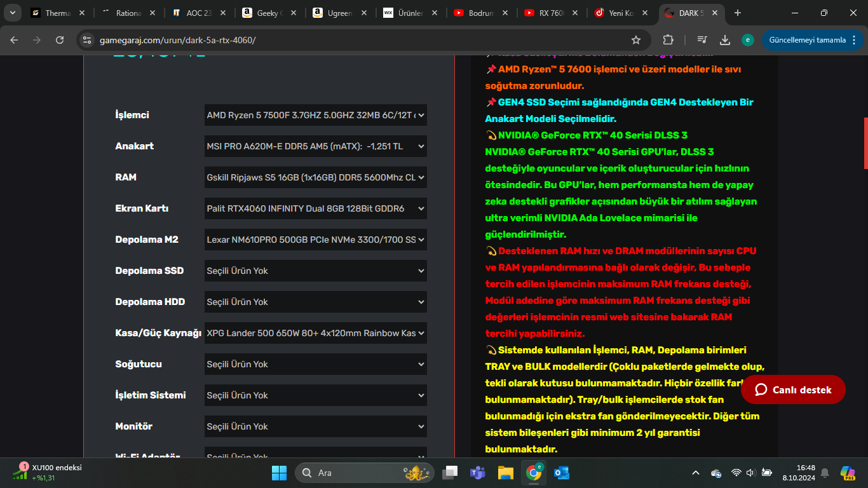The width and height of the screenshot is (868, 488).
Task: Open the Wi-Fi network settings
Action: tap(736, 473)
